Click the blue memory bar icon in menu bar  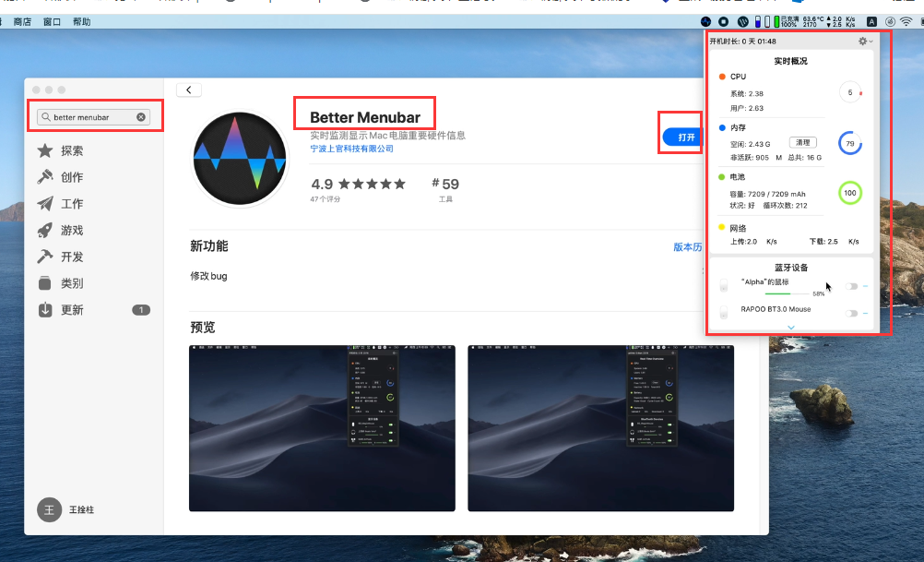758,22
